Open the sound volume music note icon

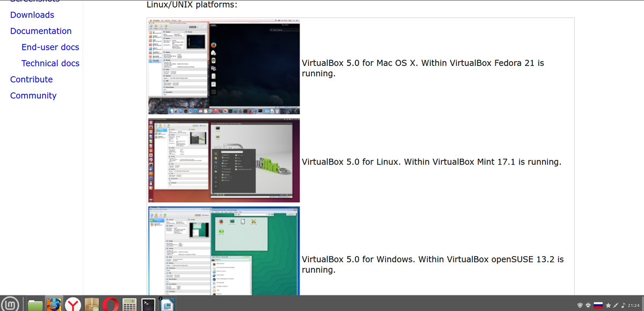coord(623,305)
